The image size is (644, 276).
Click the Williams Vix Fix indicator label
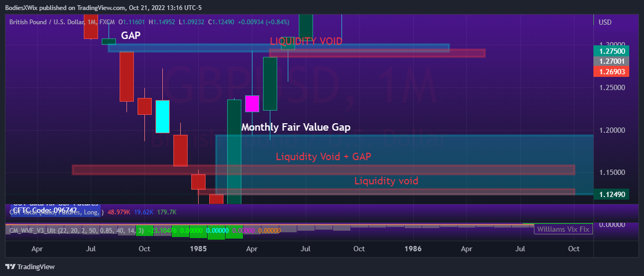tap(563, 229)
